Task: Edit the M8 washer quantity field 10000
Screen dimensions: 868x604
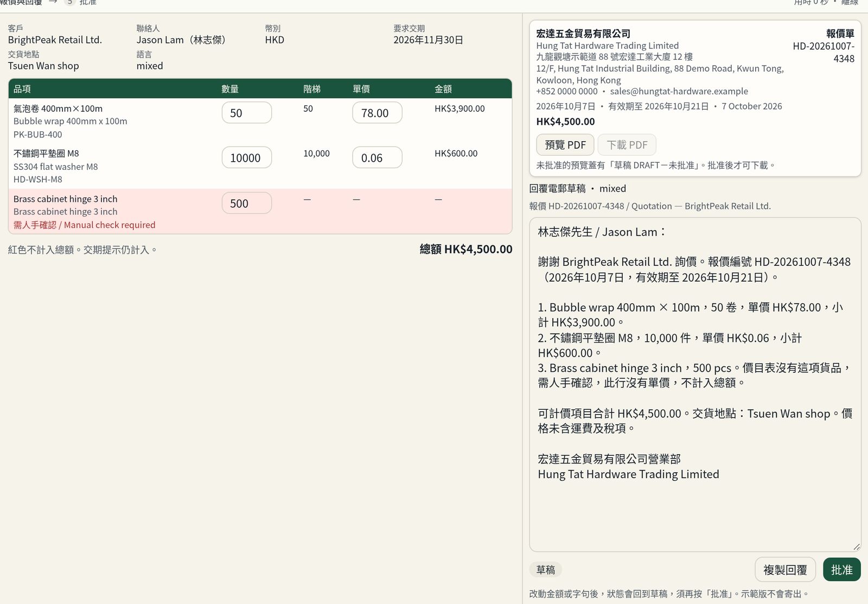Action: (247, 158)
